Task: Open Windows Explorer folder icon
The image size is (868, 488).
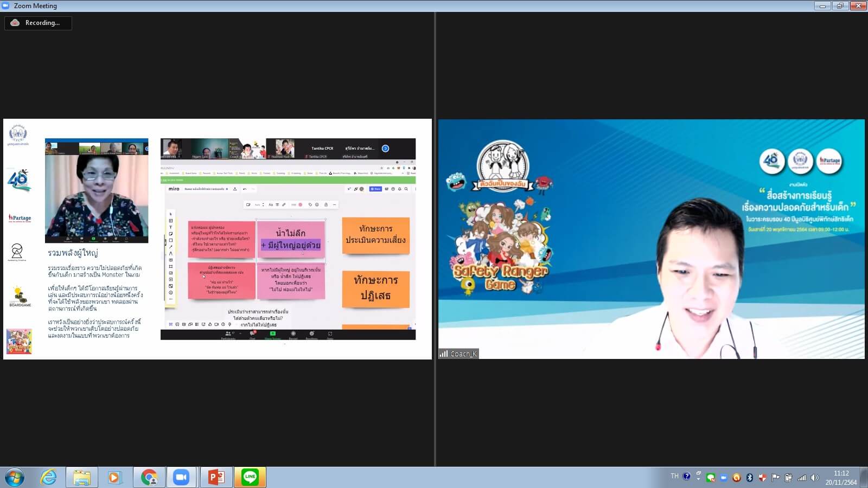Action: pyautogui.click(x=82, y=477)
